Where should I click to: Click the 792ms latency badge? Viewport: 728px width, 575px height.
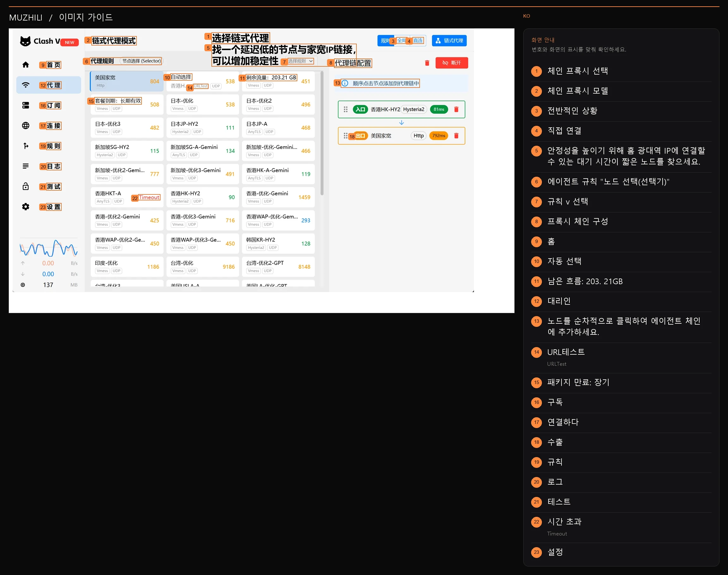pos(439,136)
